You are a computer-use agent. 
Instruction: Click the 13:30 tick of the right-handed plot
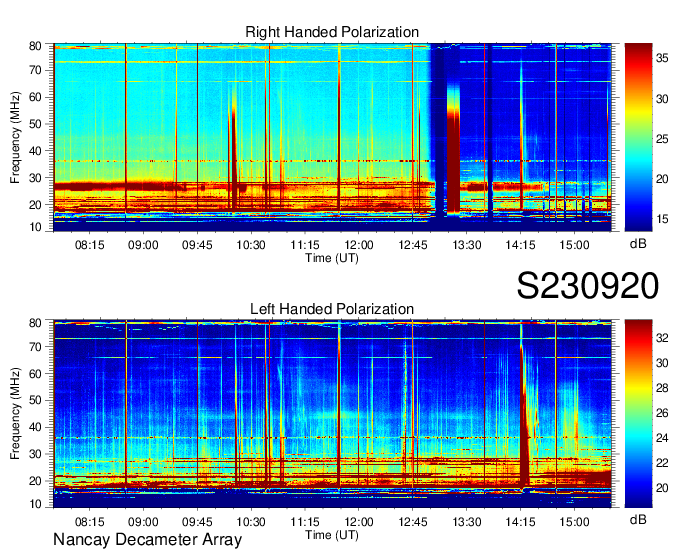(x=467, y=245)
